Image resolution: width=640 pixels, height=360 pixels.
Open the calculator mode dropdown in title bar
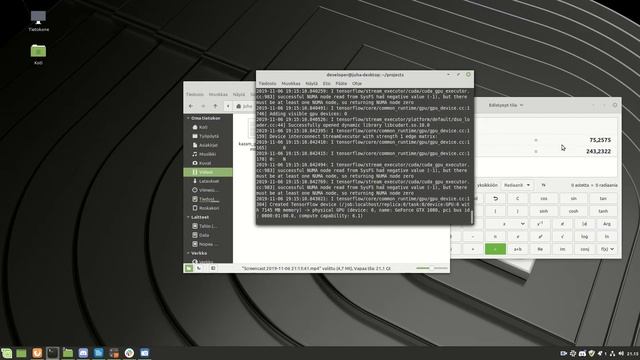[506, 105]
